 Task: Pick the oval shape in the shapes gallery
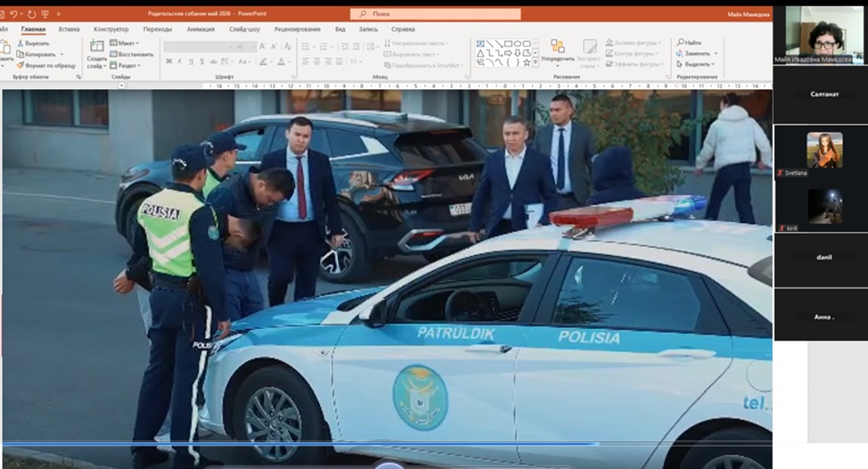pos(518,43)
